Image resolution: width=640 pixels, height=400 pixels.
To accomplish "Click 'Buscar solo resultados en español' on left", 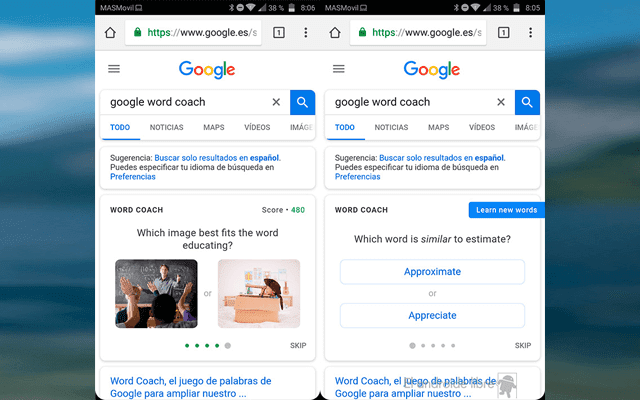I will coord(217,158).
